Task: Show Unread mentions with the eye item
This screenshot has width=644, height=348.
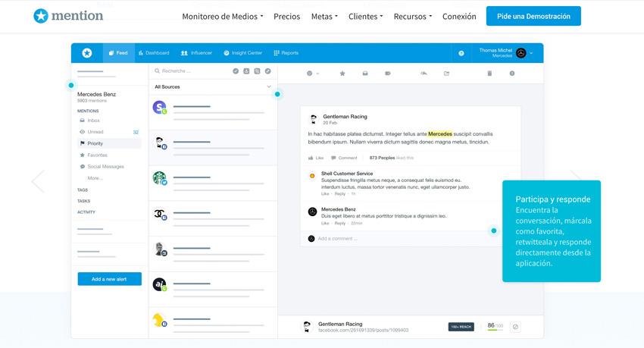Action: click(x=109, y=132)
